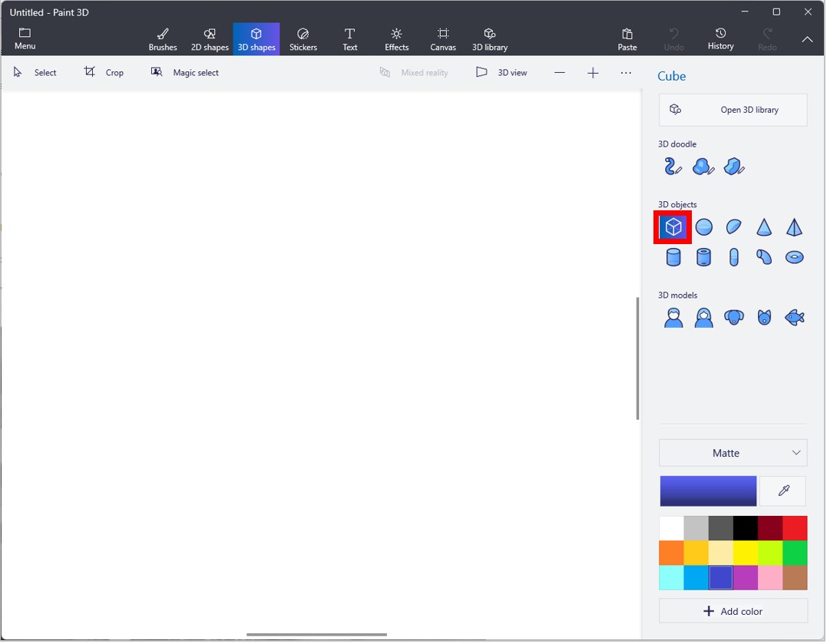Choose the Doughnut 3D shape
The width and height of the screenshot is (827, 644).
[794, 257]
